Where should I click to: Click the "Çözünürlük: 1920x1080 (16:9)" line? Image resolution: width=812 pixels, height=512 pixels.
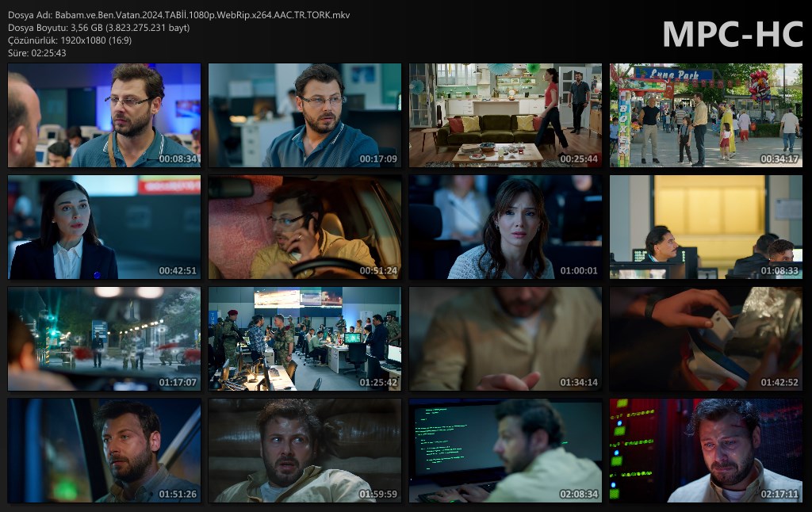pos(70,40)
